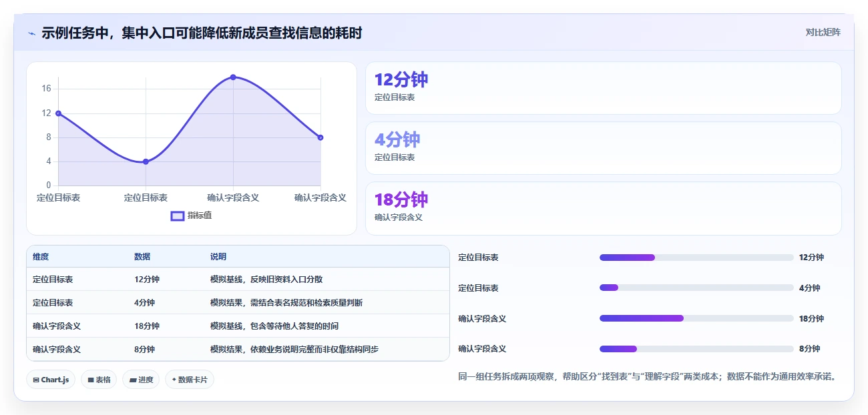Click the chart data point at value 12
This screenshot has width=868, height=415.
click(x=59, y=113)
